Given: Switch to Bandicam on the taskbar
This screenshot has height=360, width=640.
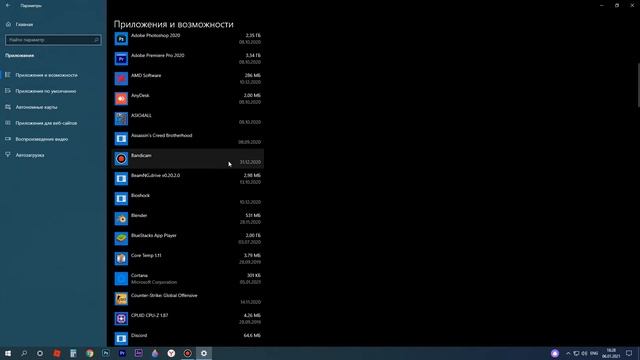Looking at the screenshot, I should click(187, 353).
